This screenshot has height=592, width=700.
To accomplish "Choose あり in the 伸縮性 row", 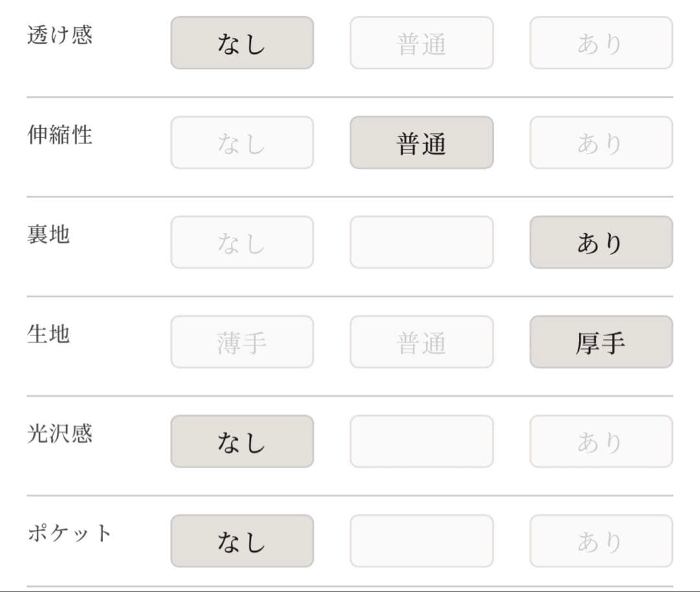I will click(601, 142).
